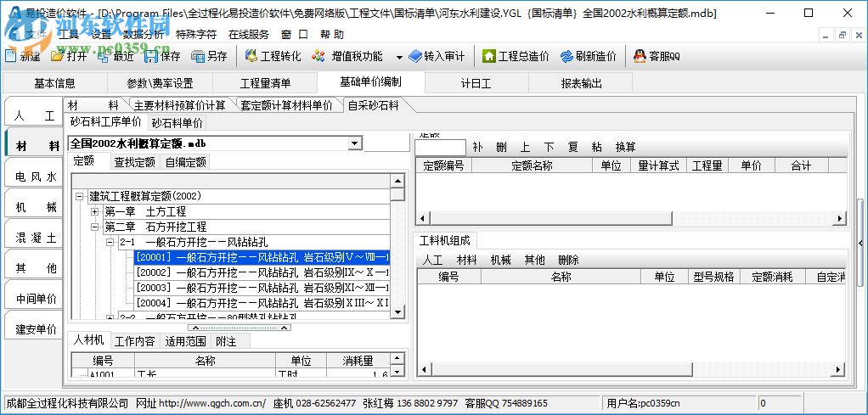Refresh cost with the 刷新造价 icon
This screenshot has width=868, height=415.
566,56
